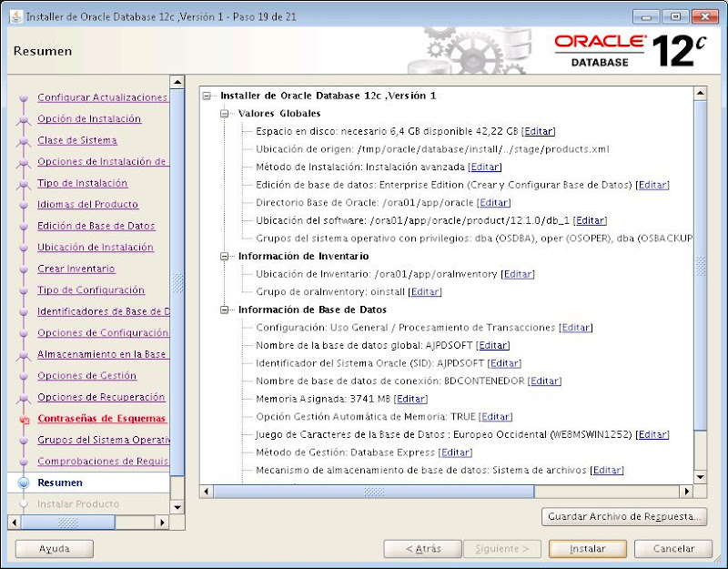This screenshot has height=569, width=728.
Task: Edit the Espacio en disco value
Action: coord(539,131)
